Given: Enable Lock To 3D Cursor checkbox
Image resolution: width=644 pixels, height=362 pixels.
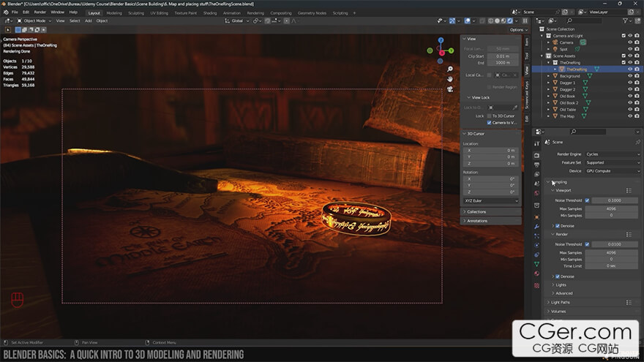Looking at the screenshot, I should click(489, 116).
